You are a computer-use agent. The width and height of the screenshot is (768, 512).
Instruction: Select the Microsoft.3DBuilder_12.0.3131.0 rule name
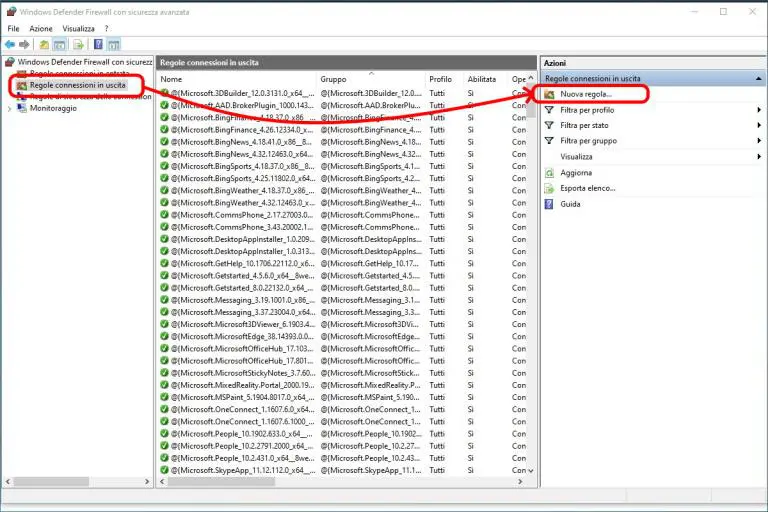click(x=242, y=93)
